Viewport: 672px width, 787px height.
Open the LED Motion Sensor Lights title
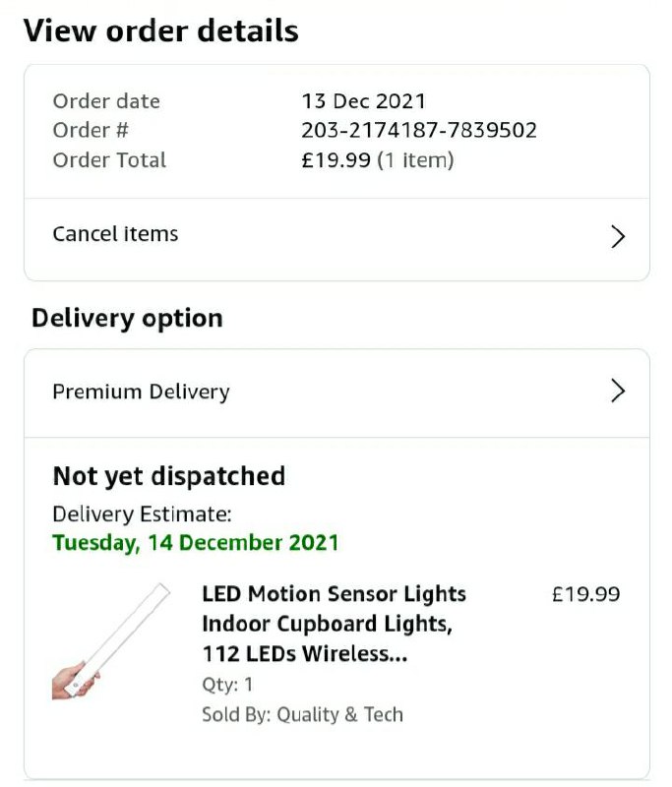point(334,624)
